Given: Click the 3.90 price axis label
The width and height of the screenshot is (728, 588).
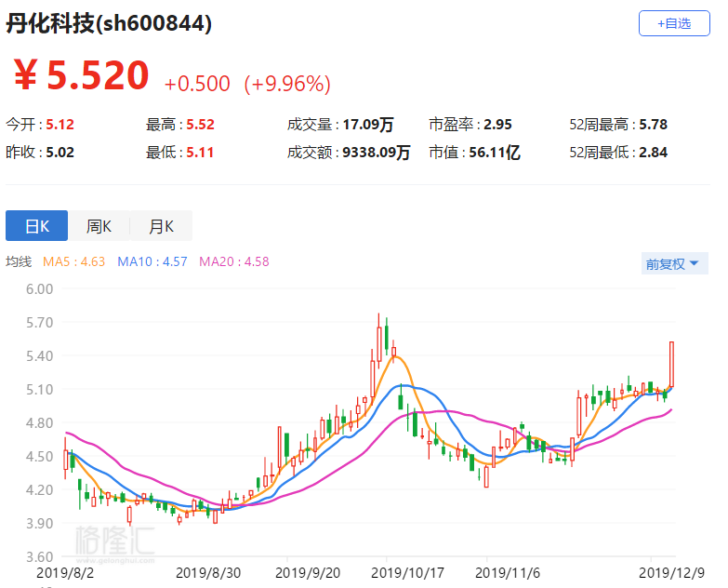Looking at the screenshot, I should (39, 523).
